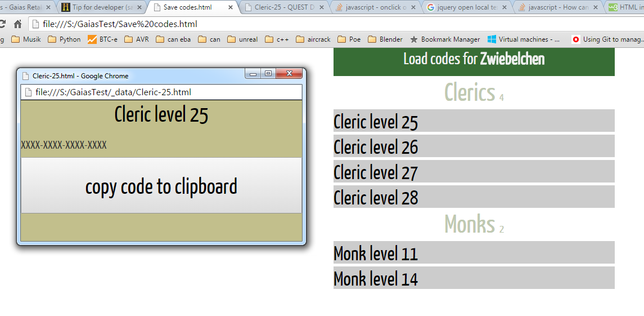Close the jquery open local tab
The image size is (644, 316).
504,7
